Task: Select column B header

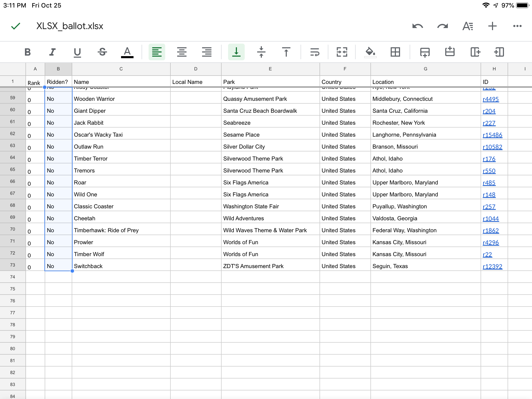Action: [x=58, y=69]
